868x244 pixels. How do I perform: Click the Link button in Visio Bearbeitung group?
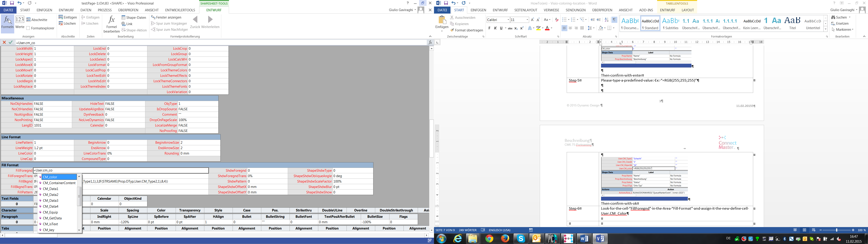click(127, 24)
